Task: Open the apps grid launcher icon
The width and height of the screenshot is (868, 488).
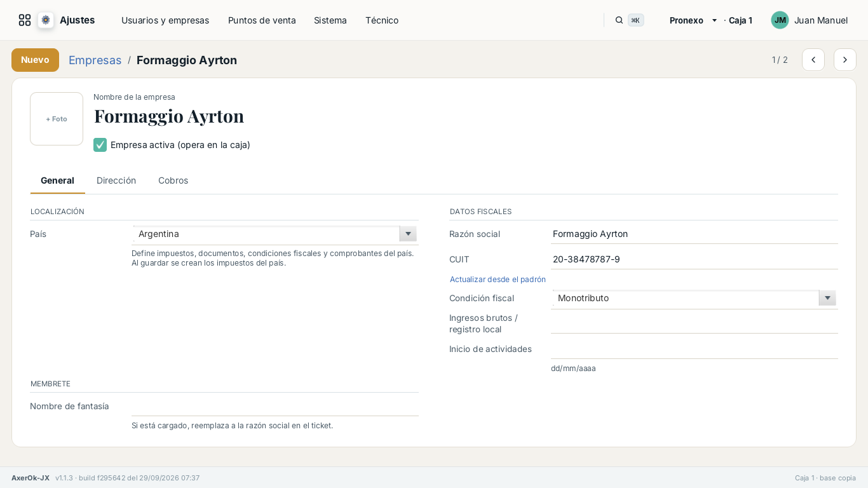Action: (25, 20)
